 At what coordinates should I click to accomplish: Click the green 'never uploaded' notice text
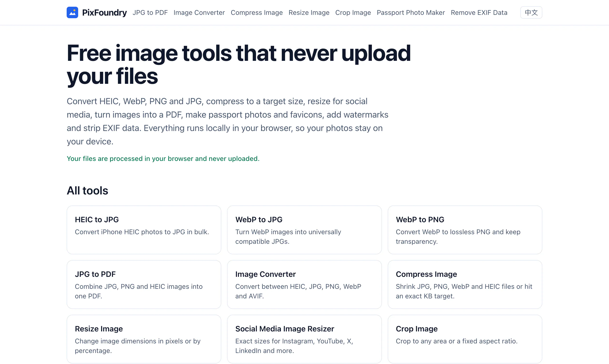coord(163,159)
